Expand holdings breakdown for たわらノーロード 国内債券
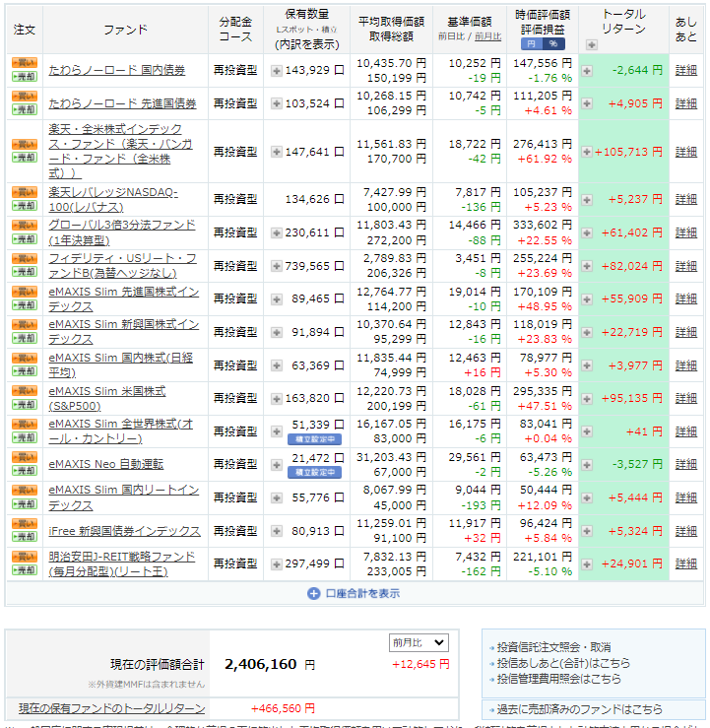 pos(277,71)
